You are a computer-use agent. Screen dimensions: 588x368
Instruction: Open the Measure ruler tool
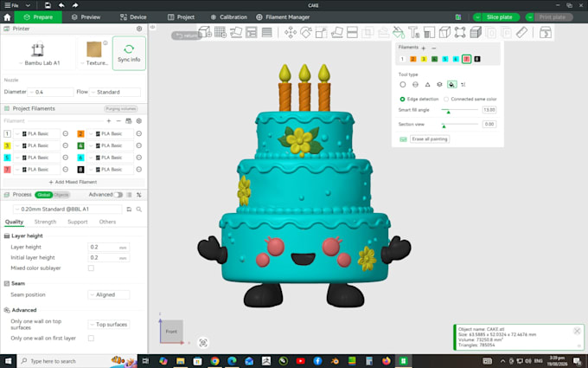[521, 32]
